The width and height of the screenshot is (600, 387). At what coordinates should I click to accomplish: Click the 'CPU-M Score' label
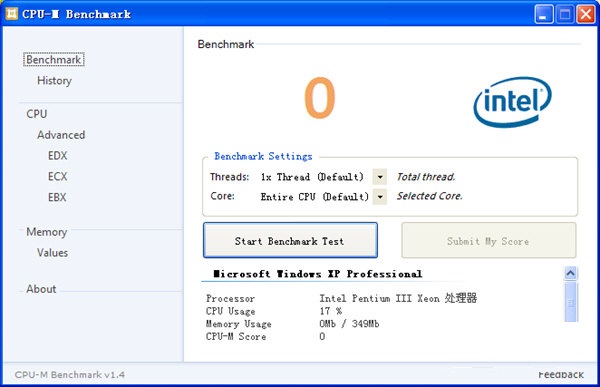click(x=236, y=336)
